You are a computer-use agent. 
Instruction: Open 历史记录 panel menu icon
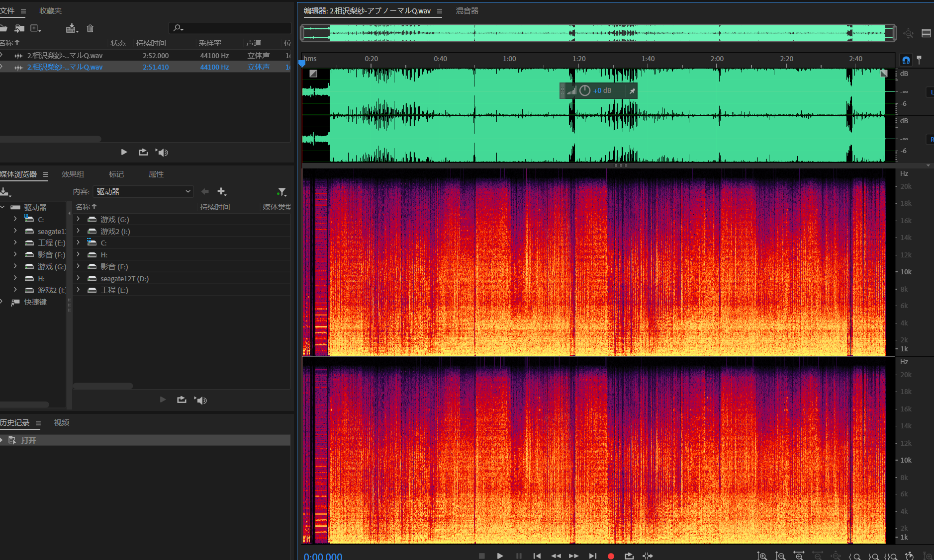(x=38, y=423)
